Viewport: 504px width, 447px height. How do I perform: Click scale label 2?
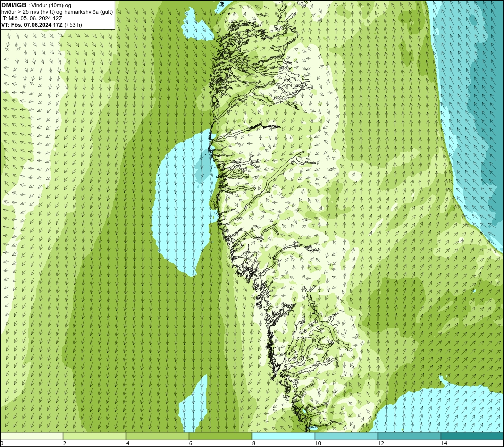click(x=65, y=443)
